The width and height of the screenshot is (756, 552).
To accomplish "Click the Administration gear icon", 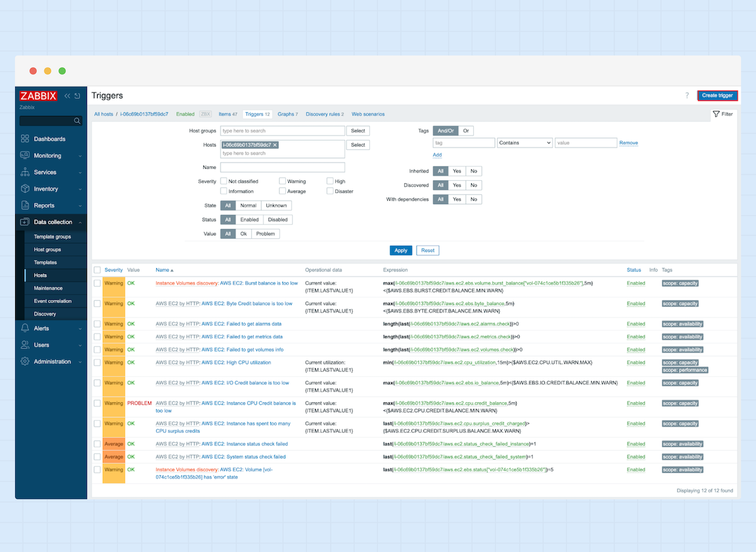I will [x=25, y=362].
